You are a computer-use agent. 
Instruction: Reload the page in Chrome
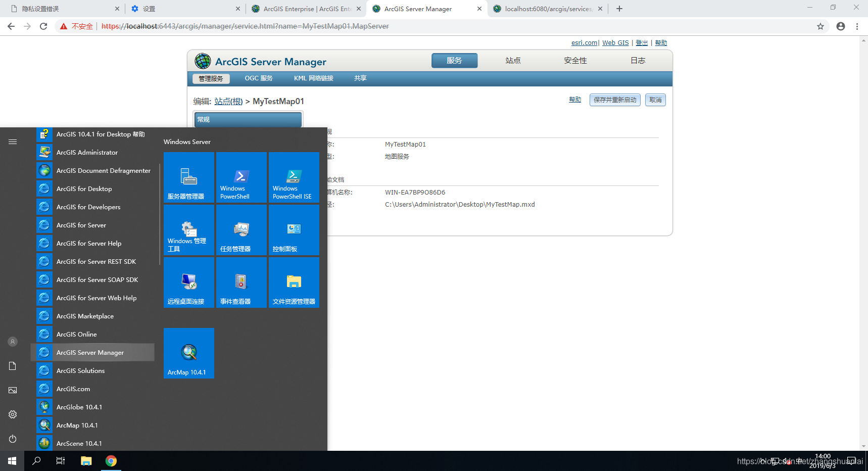pyautogui.click(x=43, y=26)
